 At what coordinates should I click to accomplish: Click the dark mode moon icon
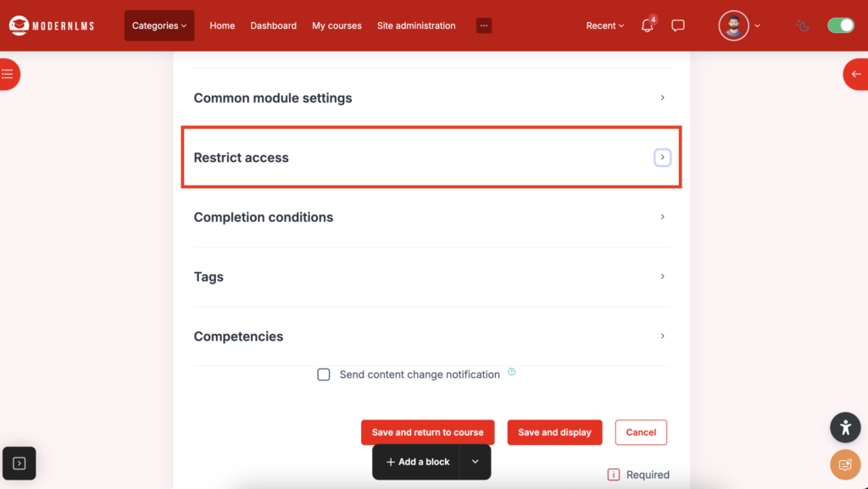click(x=803, y=26)
